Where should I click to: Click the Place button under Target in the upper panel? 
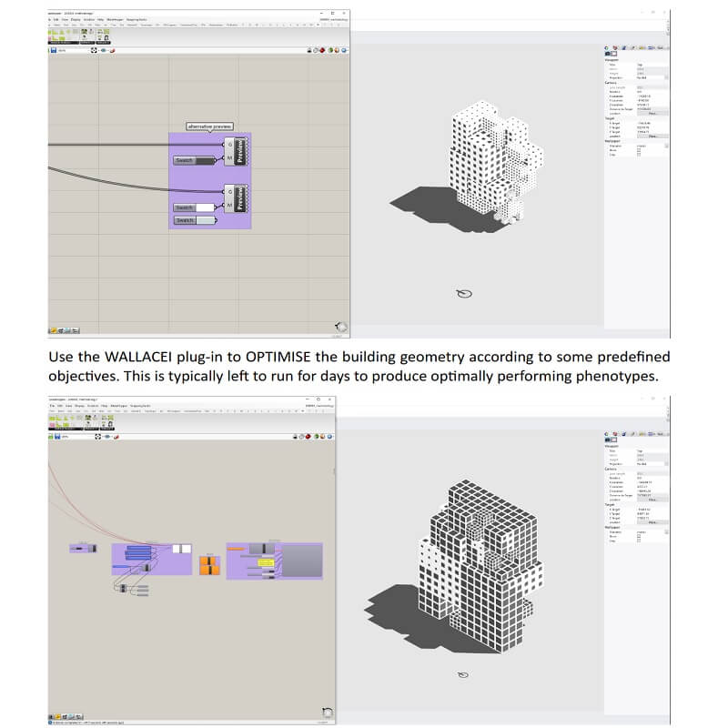pyautogui.click(x=652, y=136)
